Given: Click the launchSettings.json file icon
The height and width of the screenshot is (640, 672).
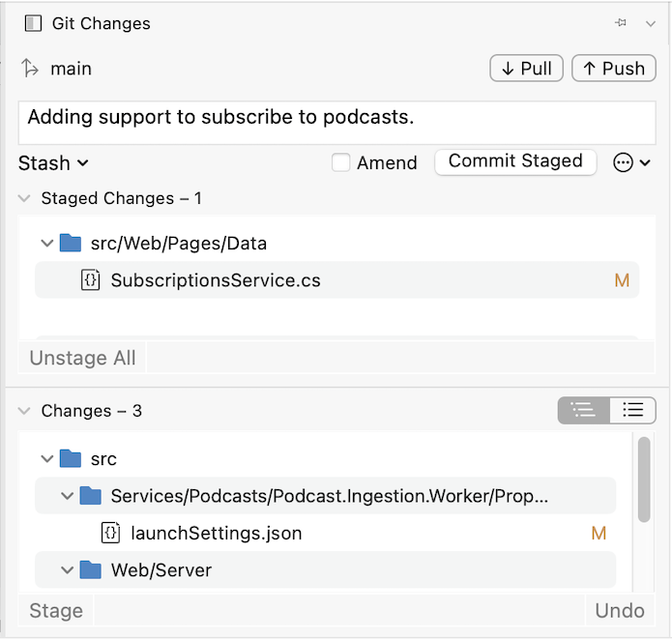Looking at the screenshot, I should click(x=110, y=533).
